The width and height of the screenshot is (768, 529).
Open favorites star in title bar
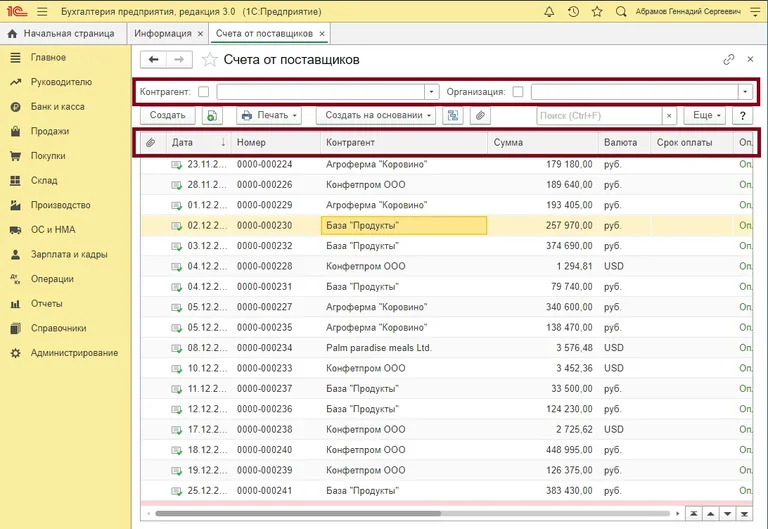pos(597,11)
